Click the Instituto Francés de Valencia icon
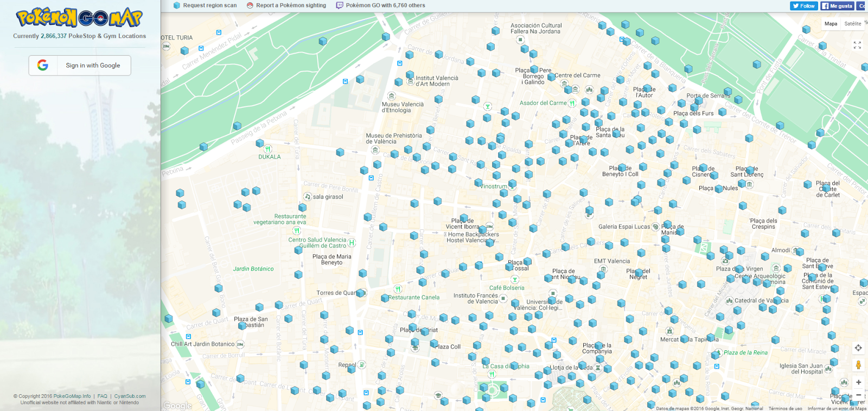The width and height of the screenshot is (868, 411). [x=503, y=298]
